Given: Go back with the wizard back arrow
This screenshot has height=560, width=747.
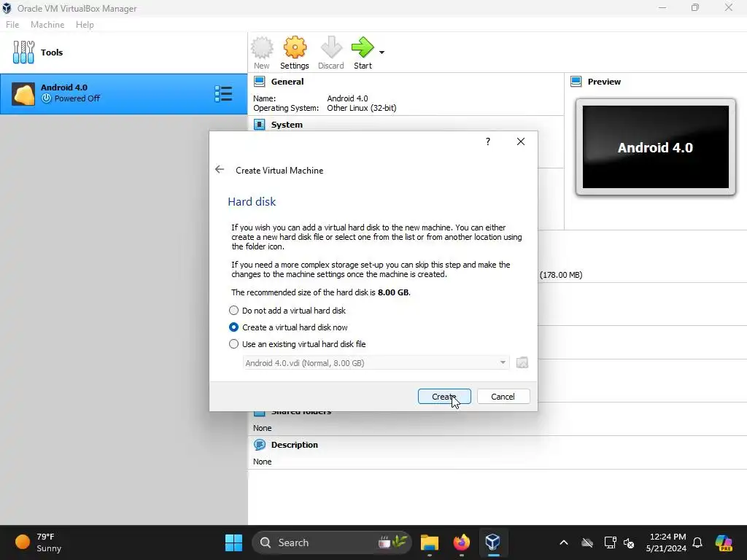Looking at the screenshot, I should click(219, 169).
